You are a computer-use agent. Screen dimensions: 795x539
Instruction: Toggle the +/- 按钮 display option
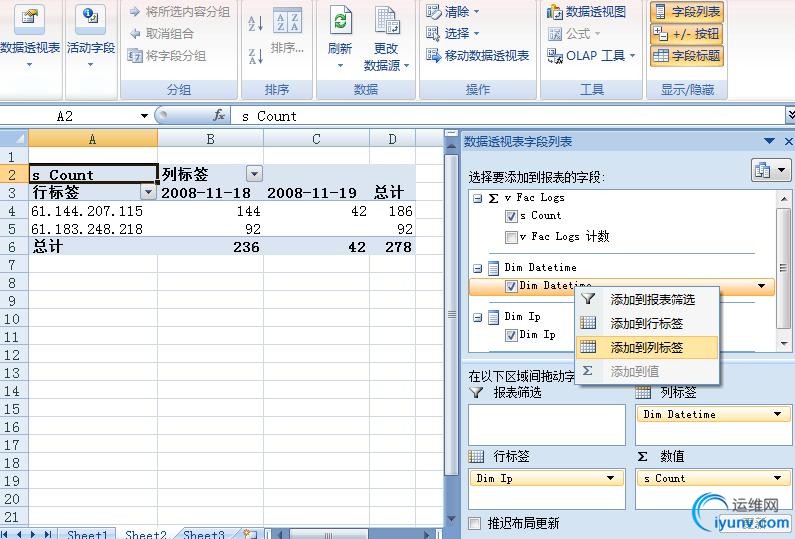[x=686, y=33]
